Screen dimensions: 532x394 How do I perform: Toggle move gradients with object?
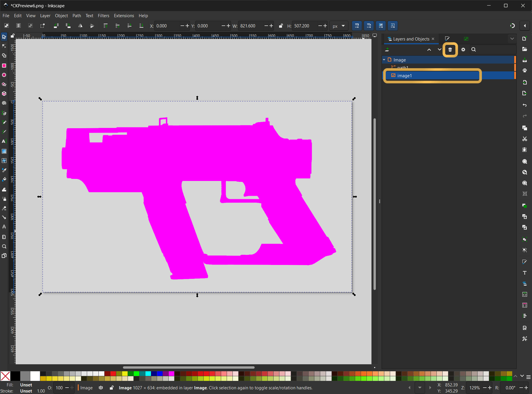tap(381, 26)
